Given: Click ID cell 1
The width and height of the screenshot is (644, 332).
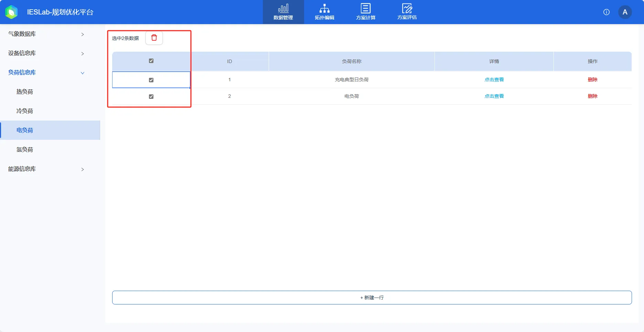Looking at the screenshot, I should click(x=229, y=80).
